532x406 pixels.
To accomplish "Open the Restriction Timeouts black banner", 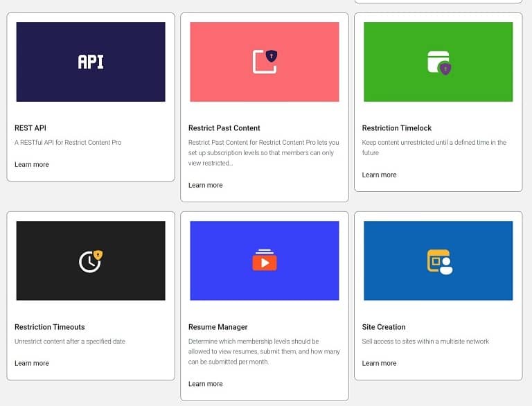I will 91,261.
